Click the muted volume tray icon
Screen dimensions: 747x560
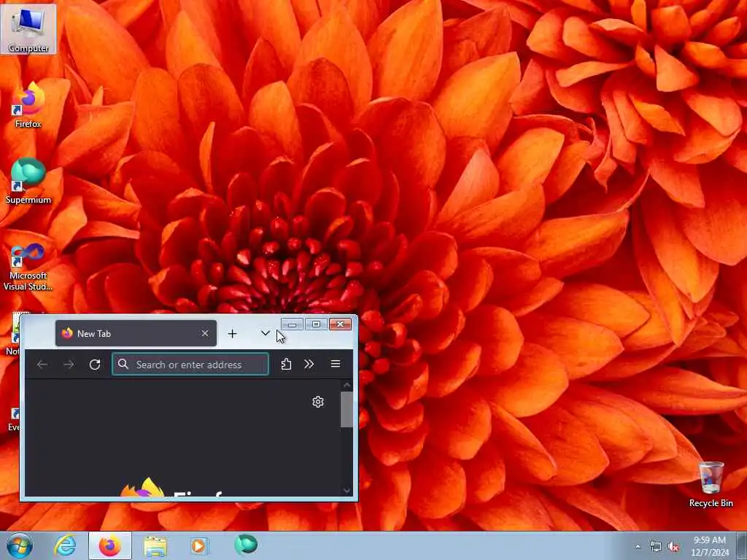[673, 547]
